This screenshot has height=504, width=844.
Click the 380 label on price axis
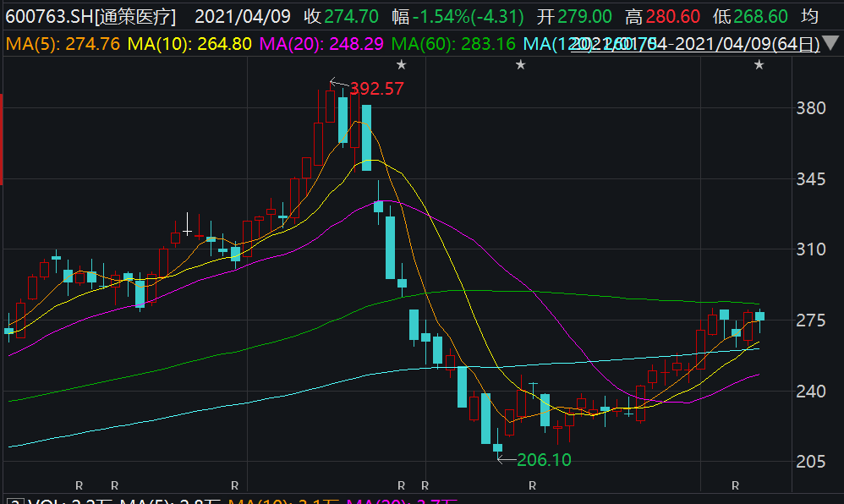point(811,108)
